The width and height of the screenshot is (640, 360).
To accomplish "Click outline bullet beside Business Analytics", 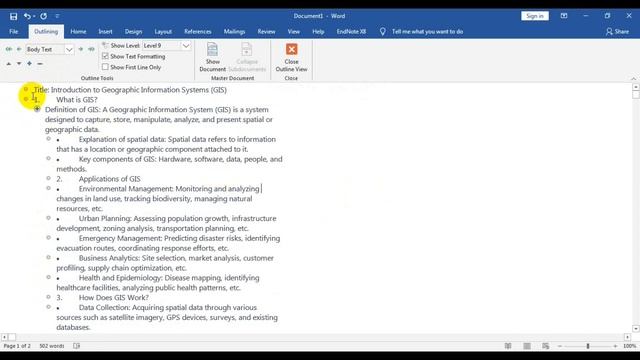I will (48, 258).
